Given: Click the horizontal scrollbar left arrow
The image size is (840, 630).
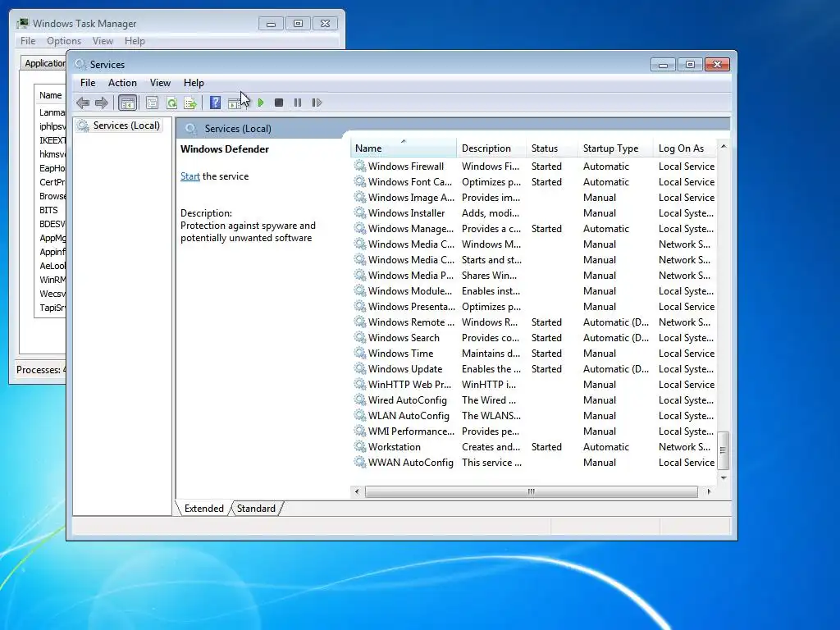Looking at the screenshot, I should pos(358,491).
